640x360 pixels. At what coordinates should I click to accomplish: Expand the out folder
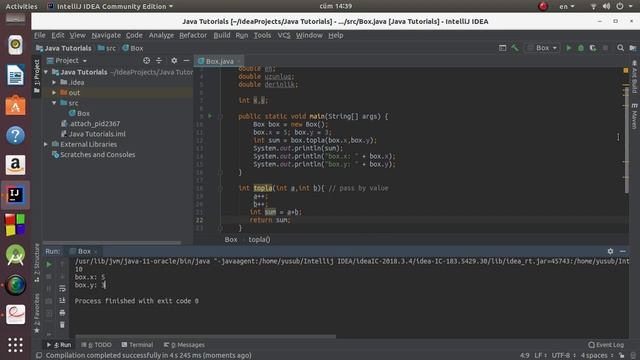pos(54,93)
